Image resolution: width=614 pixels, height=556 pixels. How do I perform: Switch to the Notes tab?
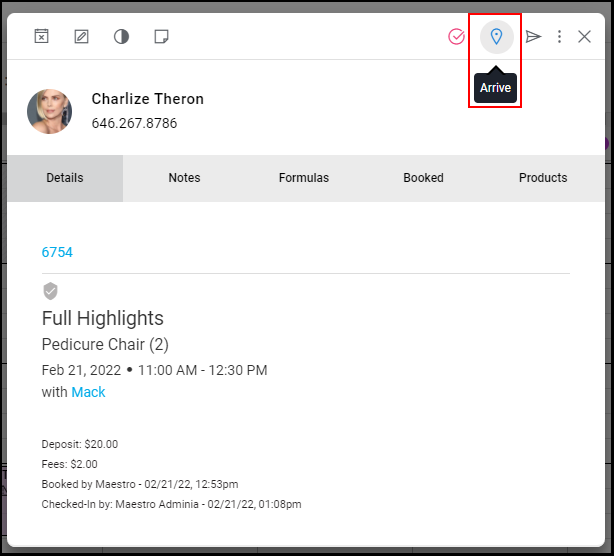point(184,178)
